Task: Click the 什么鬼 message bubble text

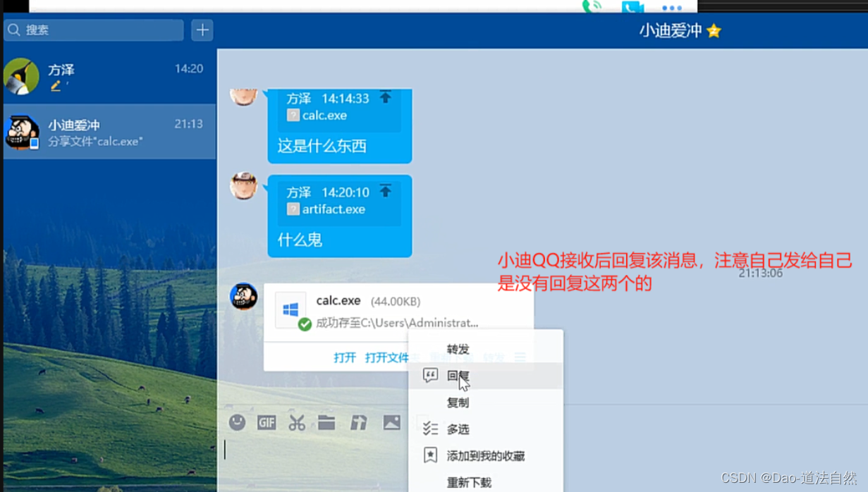Action: (x=300, y=240)
